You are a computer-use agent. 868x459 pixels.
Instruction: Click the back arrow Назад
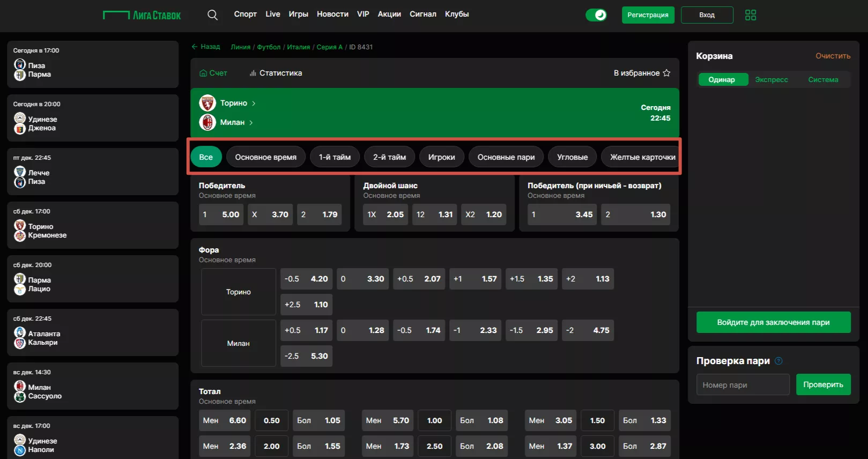pyautogui.click(x=206, y=47)
